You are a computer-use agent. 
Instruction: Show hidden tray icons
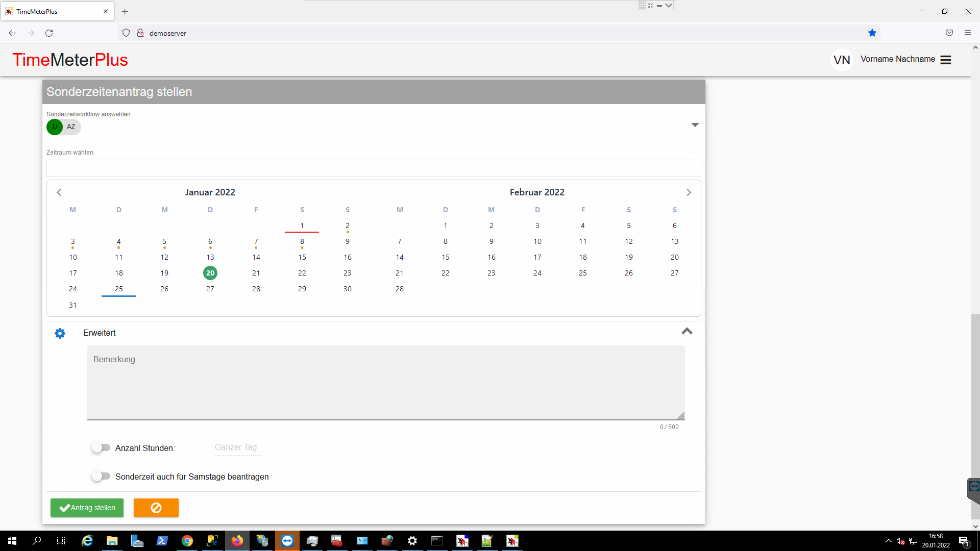click(x=889, y=541)
